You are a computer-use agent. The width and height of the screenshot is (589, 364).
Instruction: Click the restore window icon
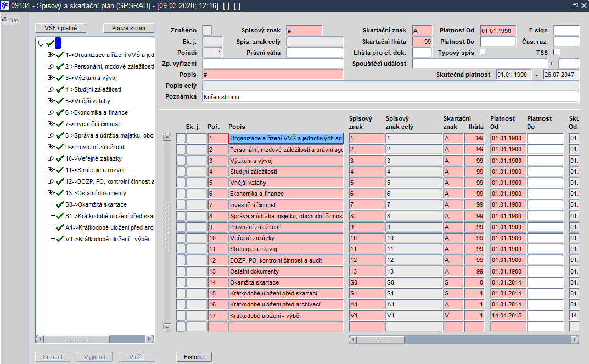click(575, 5)
